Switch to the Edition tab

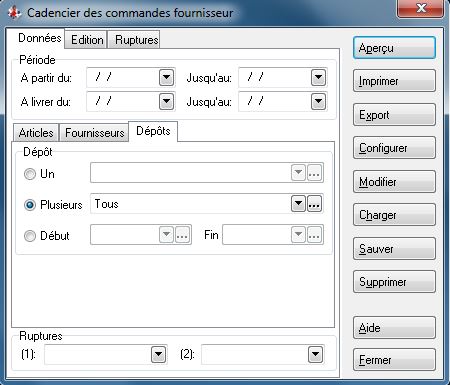[x=87, y=40]
